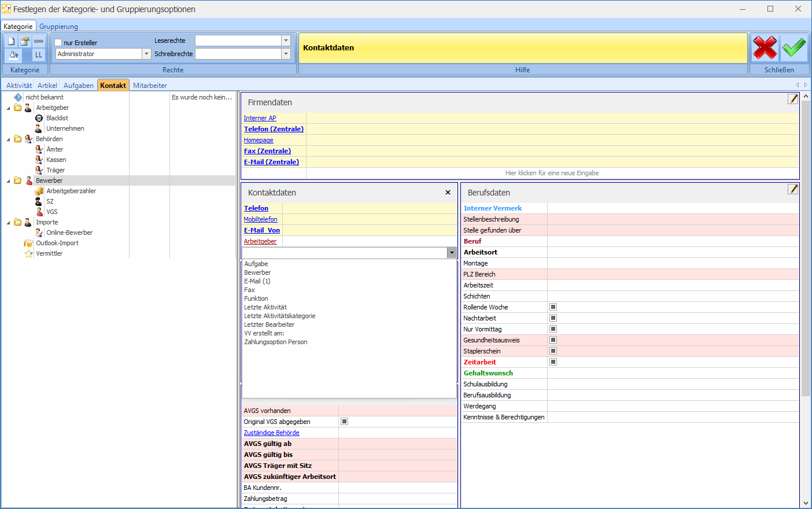Click the remove category minus icon
This screenshot has width=812, height=509.
coord(39,42)
